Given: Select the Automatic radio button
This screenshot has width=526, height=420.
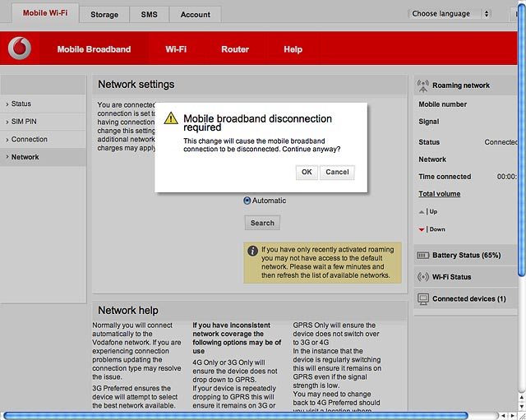Looking at the screenshot, I should (x=247, y=201).
